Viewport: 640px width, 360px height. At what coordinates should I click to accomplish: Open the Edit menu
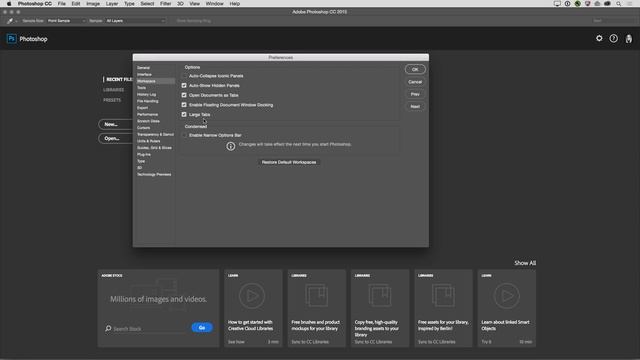coord(76,4)
